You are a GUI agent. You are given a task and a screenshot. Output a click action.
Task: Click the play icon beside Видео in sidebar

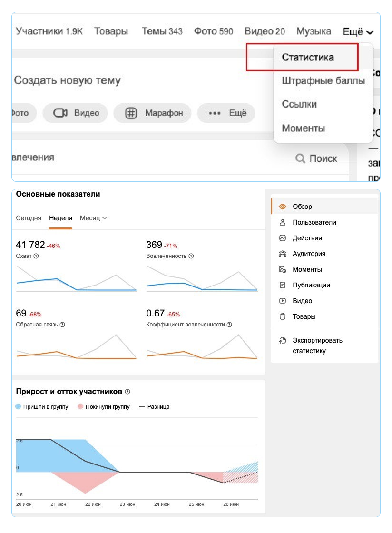coord(283,301)
